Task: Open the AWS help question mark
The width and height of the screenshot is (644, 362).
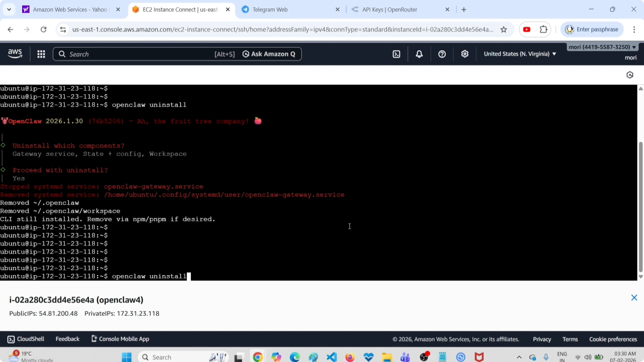Action: [x=442, y=54]
